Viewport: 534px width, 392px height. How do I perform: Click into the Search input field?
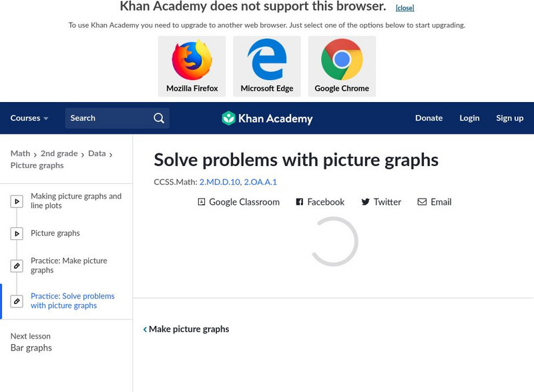click(x=107, y=118)
